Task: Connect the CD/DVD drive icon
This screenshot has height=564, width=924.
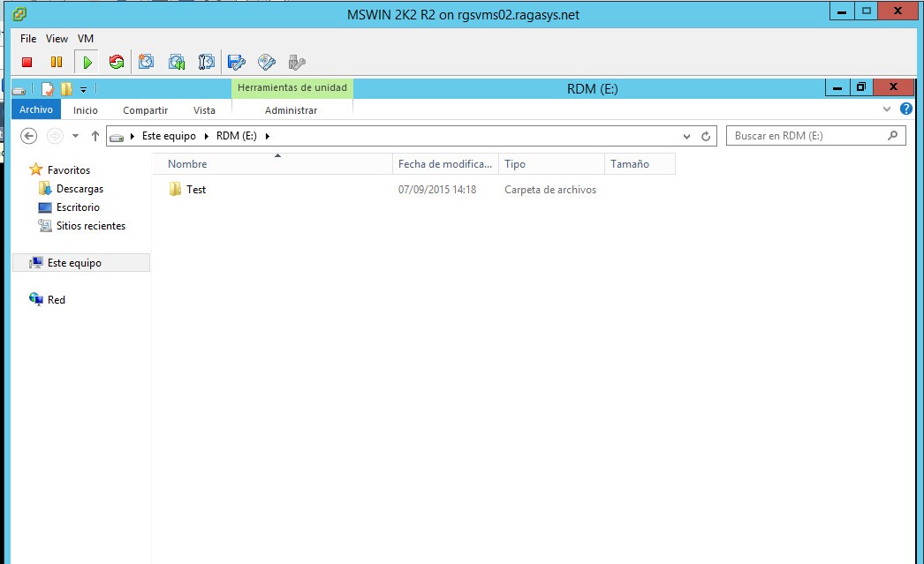Action: point(266,62)
